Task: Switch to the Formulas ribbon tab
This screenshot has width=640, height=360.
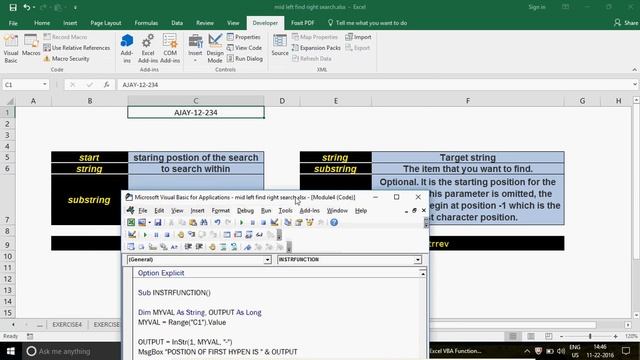Action: [x=146, y=23]
